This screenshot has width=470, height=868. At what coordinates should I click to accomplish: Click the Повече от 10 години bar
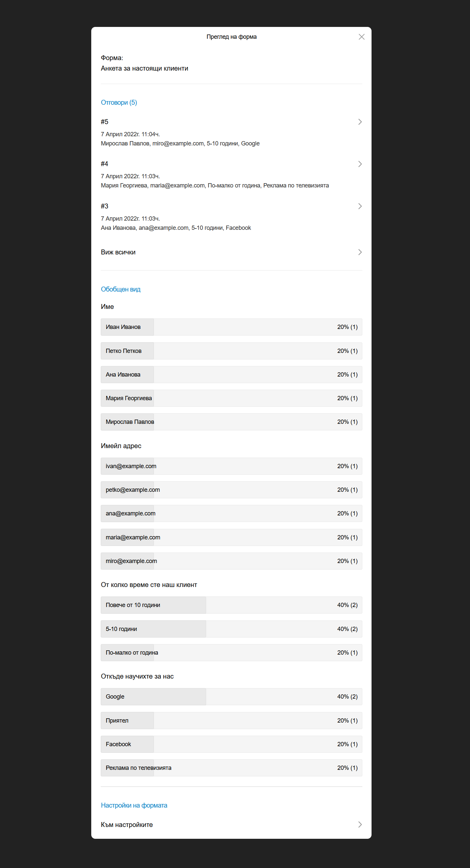(x=231, y=605)
